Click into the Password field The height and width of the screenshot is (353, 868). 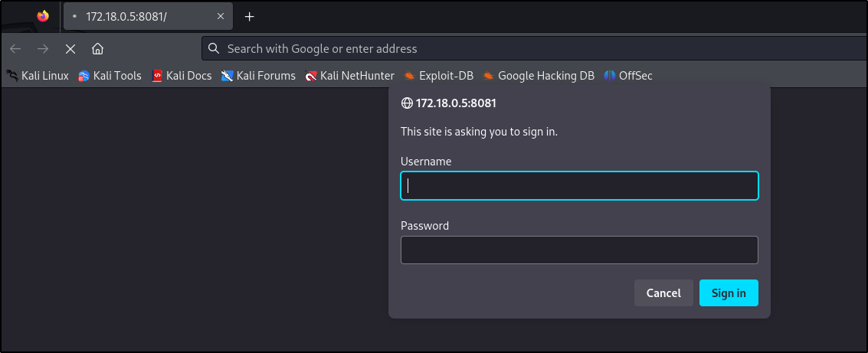click(x=579, y=250)
